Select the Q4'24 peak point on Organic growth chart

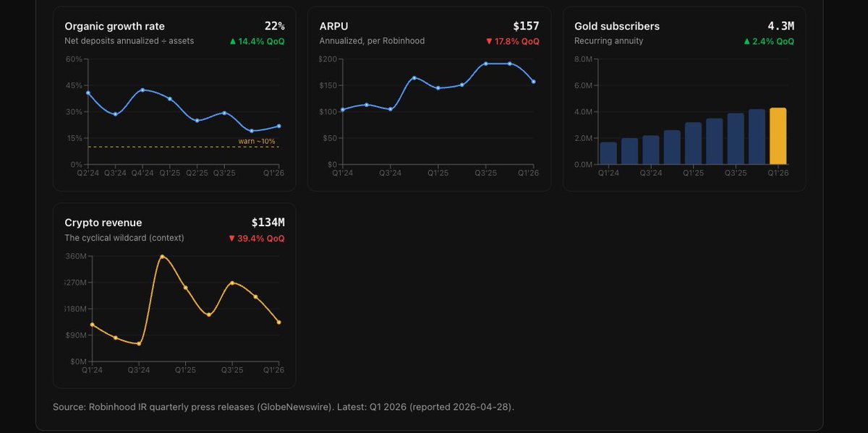pyautogui.click(x=142, y=90)
